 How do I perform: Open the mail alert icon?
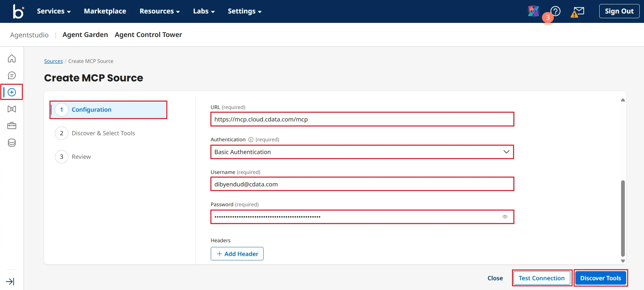coord(578,12)
